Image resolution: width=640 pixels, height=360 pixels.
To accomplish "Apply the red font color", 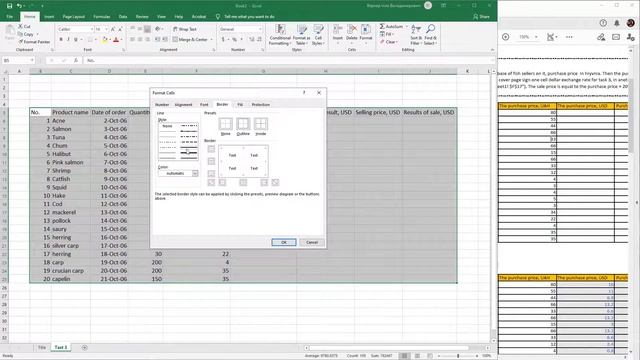I will pyautogui.click(x=116, y=40).
